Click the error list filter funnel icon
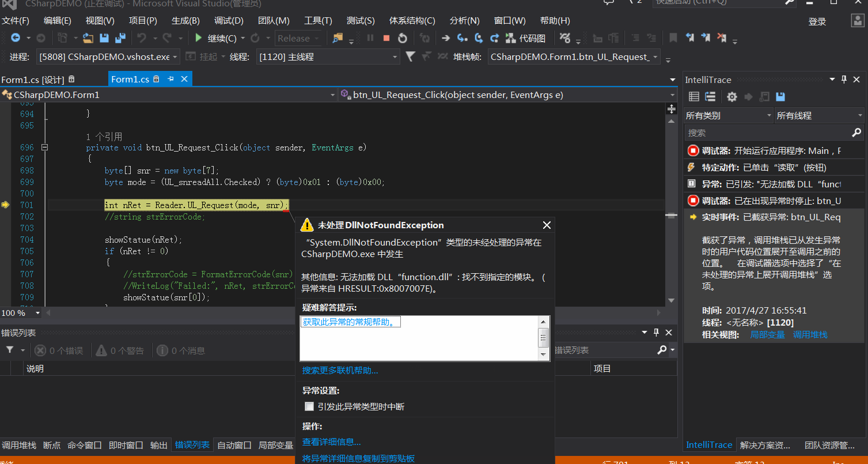868x464 pixels. pyautogui.click(x=10, y=350)
